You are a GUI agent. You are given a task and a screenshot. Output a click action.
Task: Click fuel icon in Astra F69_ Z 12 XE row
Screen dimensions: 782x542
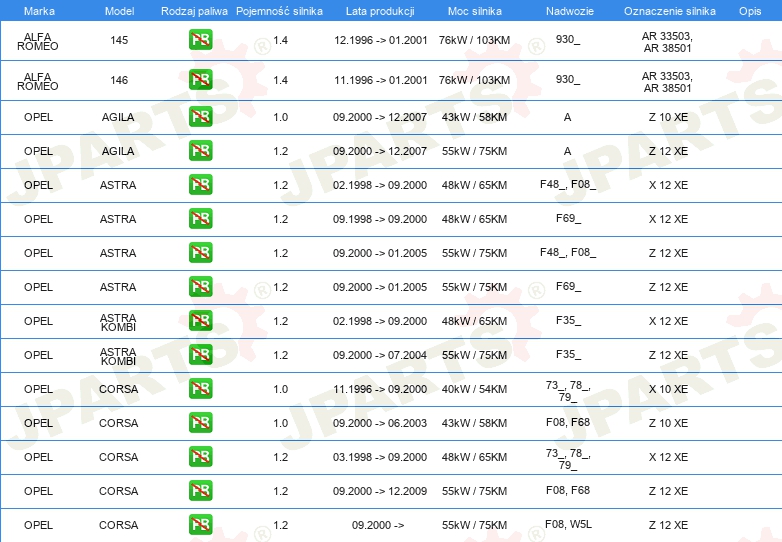point(200,287)
